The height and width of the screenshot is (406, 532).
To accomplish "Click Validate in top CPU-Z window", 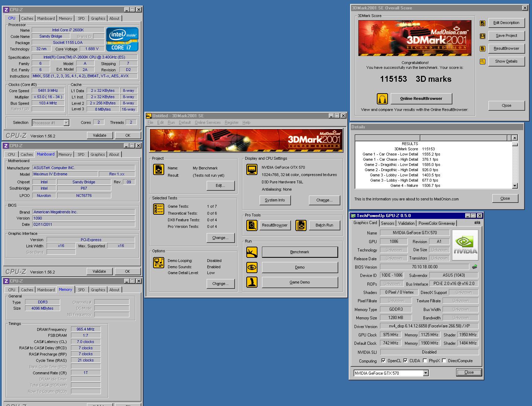I will (100, 135).
